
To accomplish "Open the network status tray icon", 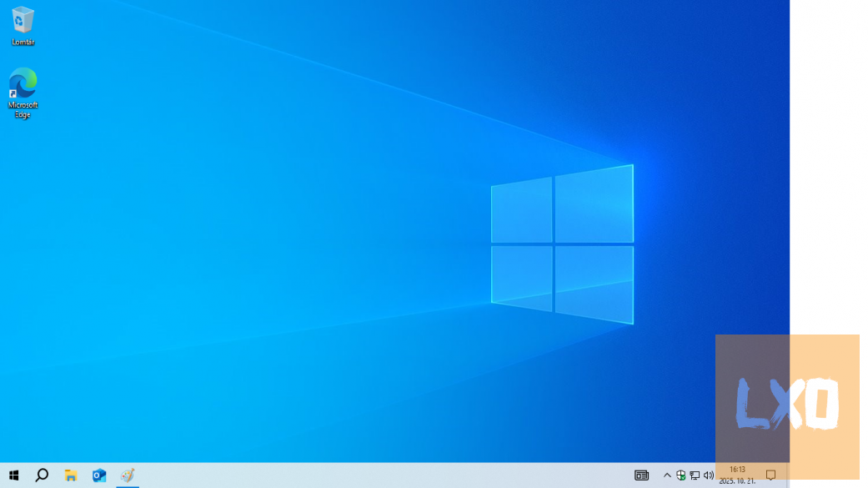I will 695,475.
